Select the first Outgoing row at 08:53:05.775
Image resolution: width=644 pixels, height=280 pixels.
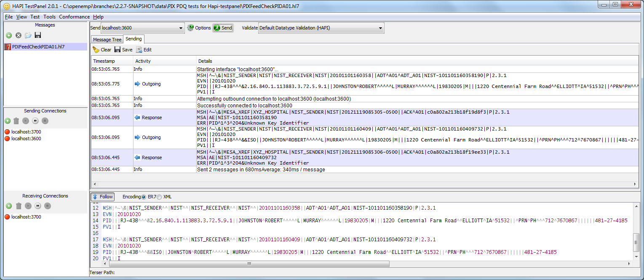point(365,84)
